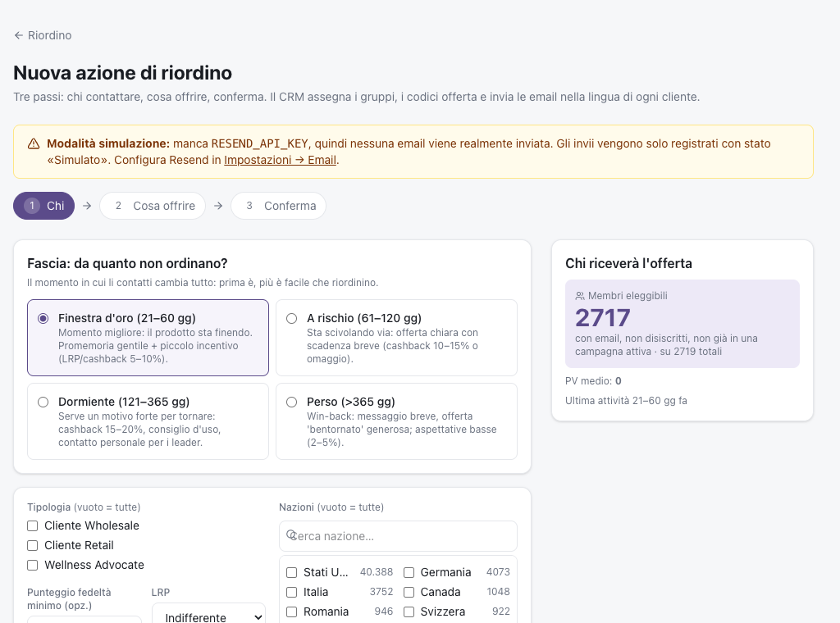Select the Chi step tab

pos(44,206)
